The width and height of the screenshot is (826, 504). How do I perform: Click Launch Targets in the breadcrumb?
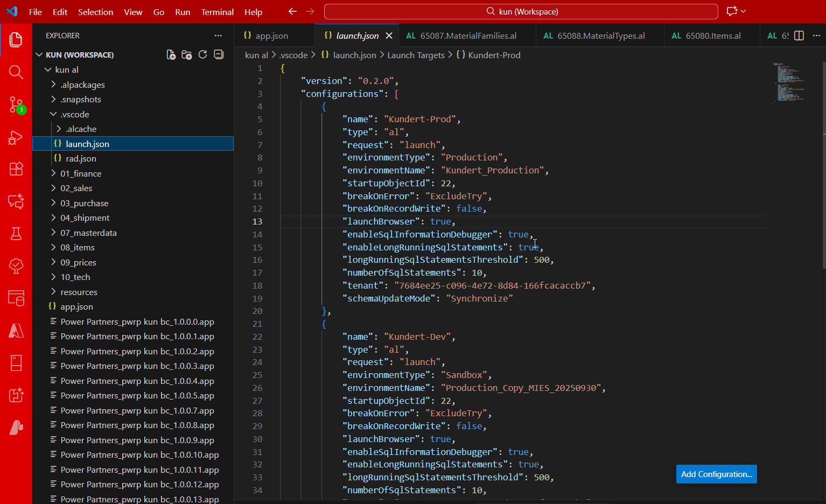416,55
